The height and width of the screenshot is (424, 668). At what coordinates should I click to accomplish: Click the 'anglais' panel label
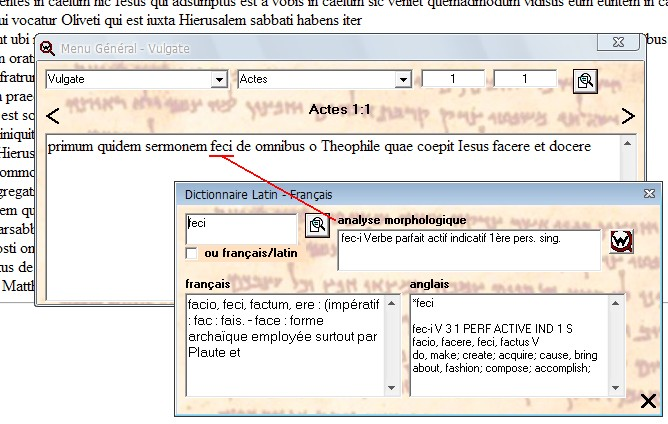click(429, 284)
